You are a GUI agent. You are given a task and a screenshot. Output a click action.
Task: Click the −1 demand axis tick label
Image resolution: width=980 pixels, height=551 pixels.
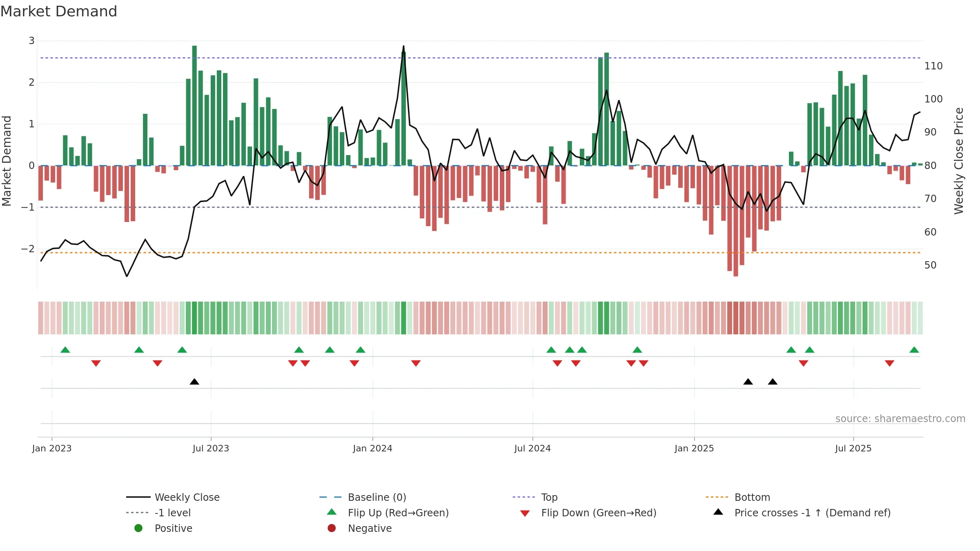[28, 207]
